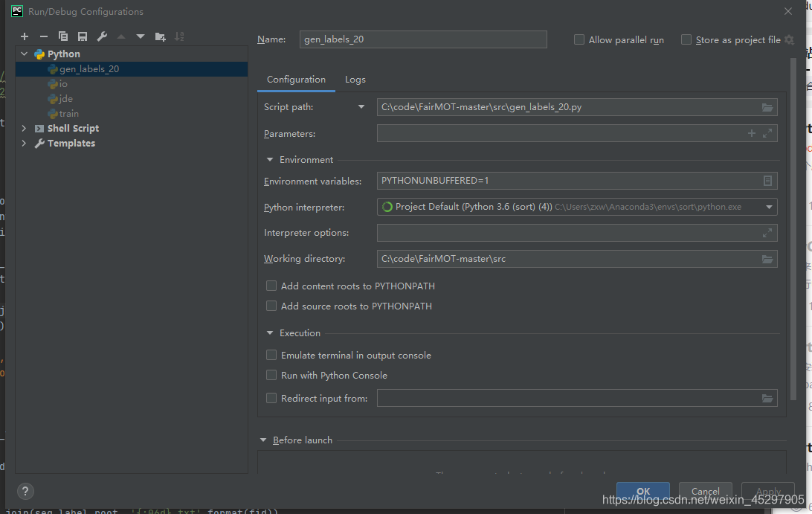Save the configuration with the floppy disk icon
This screenshot has height=514, width=812.
(83, 36)
